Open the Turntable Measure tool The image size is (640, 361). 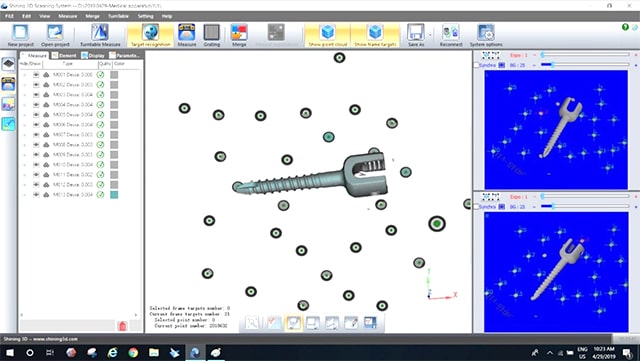click(100, 35)
